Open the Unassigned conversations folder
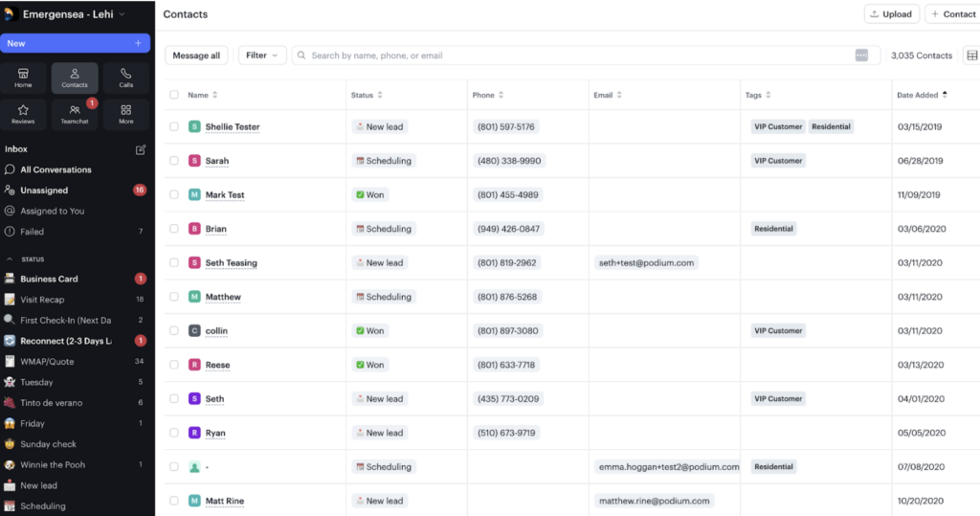The height and width of the screenshot is (516, 980). (44, 191)
